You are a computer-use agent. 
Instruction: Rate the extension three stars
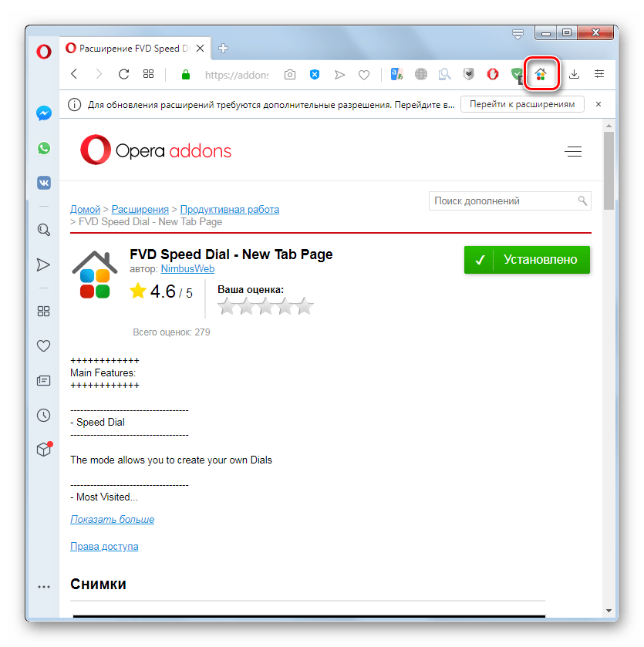pos(265,306)
